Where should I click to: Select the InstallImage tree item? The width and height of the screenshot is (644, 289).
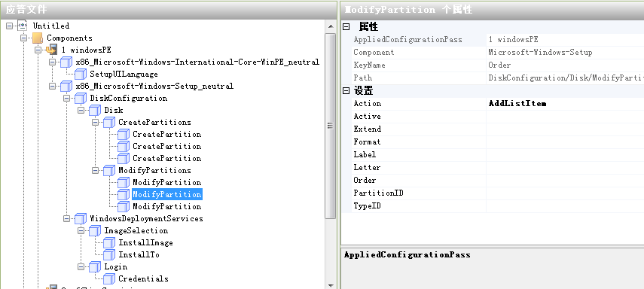pos(146,242)
